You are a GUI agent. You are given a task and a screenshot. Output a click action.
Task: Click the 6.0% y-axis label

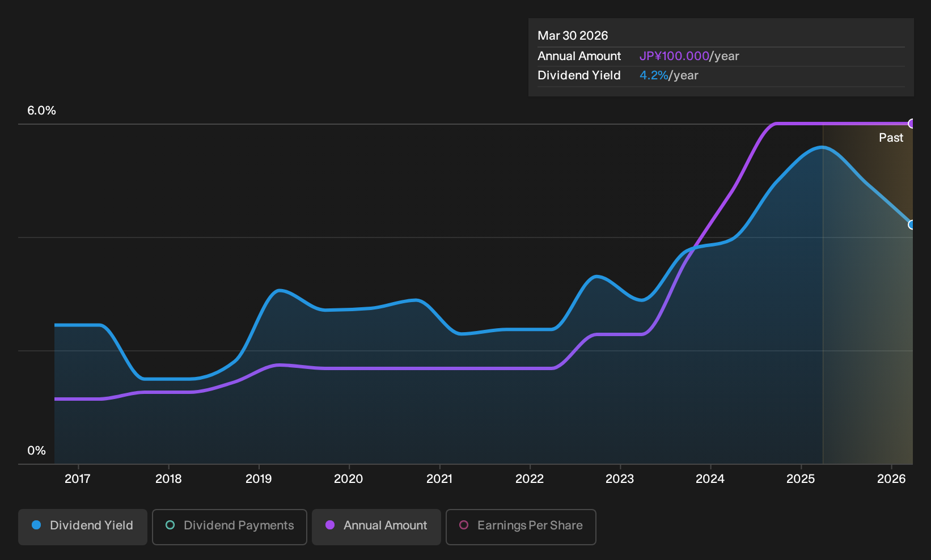41,111
